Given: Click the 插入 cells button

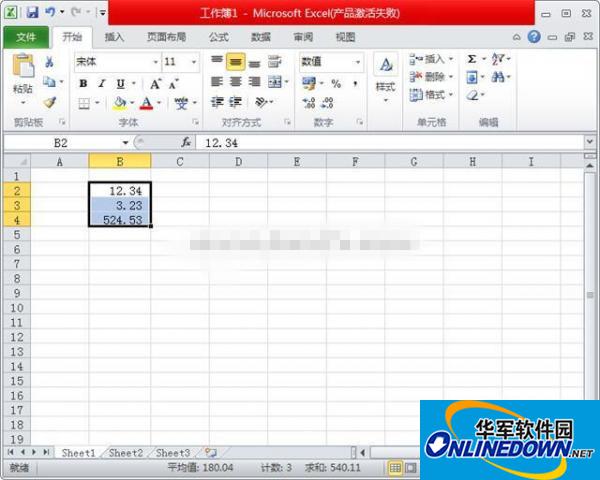Looking at the screenshot, I should pyautogui.click(x=431, y=59).
